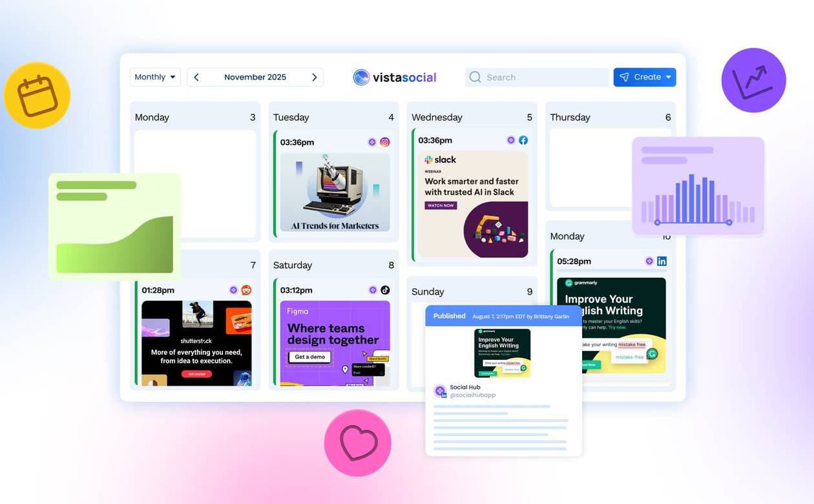Click the Social Hub account name
The width and height of the screenshot is (814, 504).
click(464, 387)
